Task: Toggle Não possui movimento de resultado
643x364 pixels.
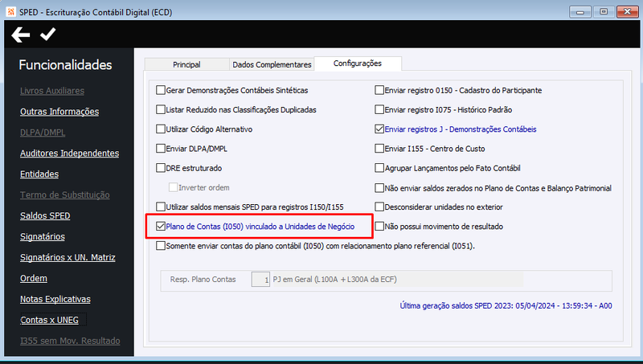Action: click(x=379, y=227)
